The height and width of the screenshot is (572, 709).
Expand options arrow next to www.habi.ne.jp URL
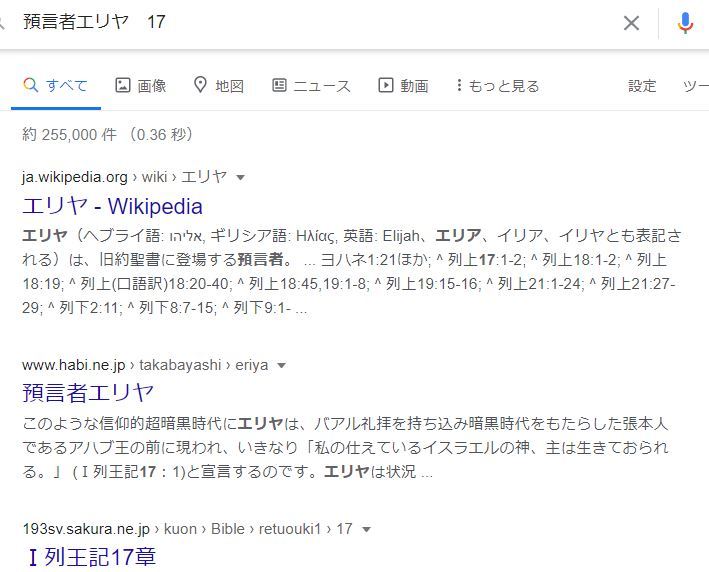(x=281, y=365)
